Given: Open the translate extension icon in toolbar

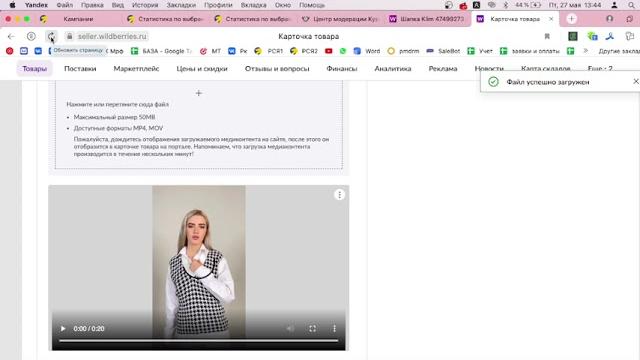Looking at the screenshot, I should (592, 36).
